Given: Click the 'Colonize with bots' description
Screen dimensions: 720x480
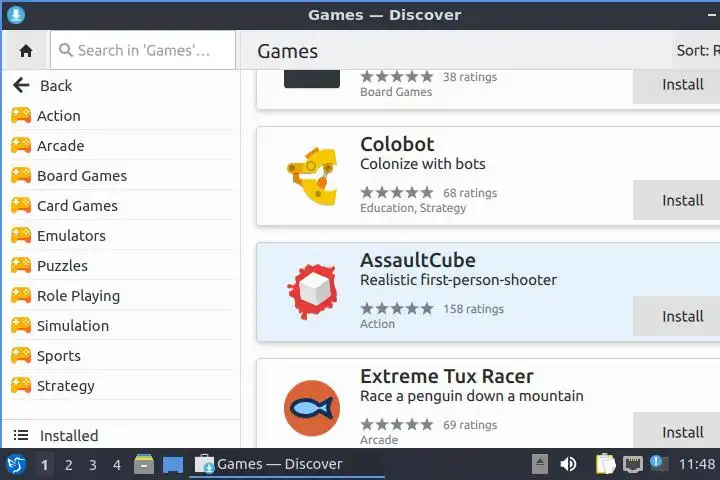Looking at the screenshot, I should coord(423,164).
